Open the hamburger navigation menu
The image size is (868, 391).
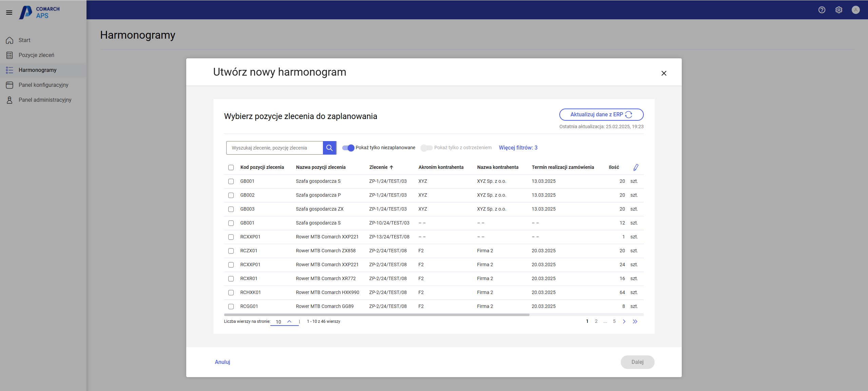9,13
